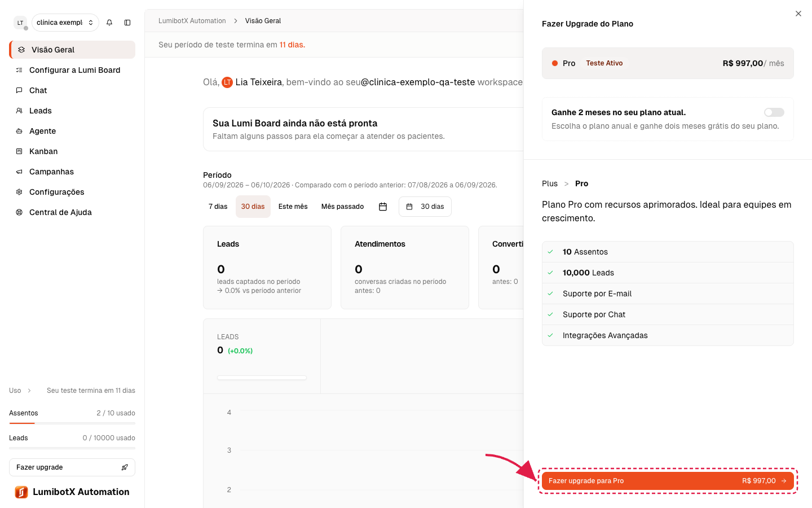Click the Central de Ajuda lifebuoy icon

[x=19, y=212]
